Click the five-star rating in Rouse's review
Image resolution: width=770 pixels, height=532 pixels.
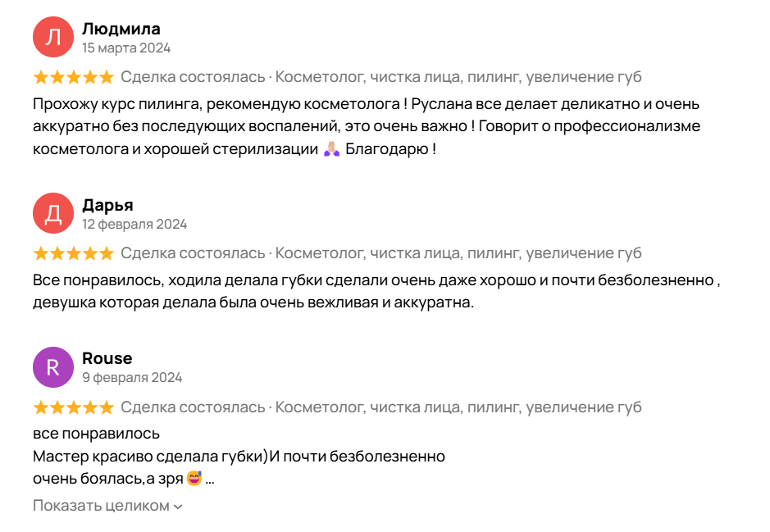pyautogui.click(x=73, y=407)
